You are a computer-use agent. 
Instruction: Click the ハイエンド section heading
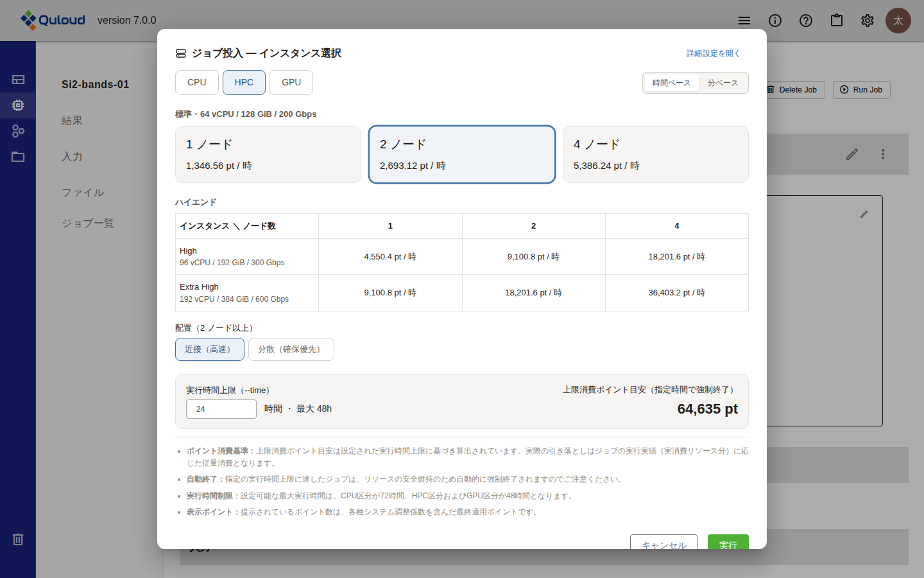tap(196, 202)
